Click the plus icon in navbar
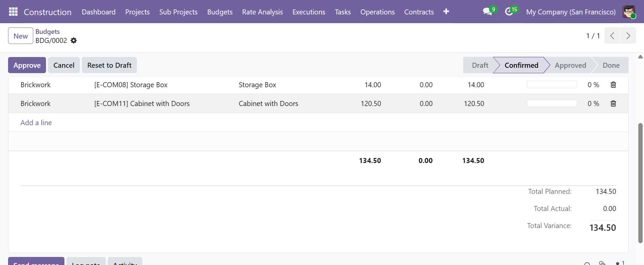Screen dimensions: 644x265 (x=446, y=12)
